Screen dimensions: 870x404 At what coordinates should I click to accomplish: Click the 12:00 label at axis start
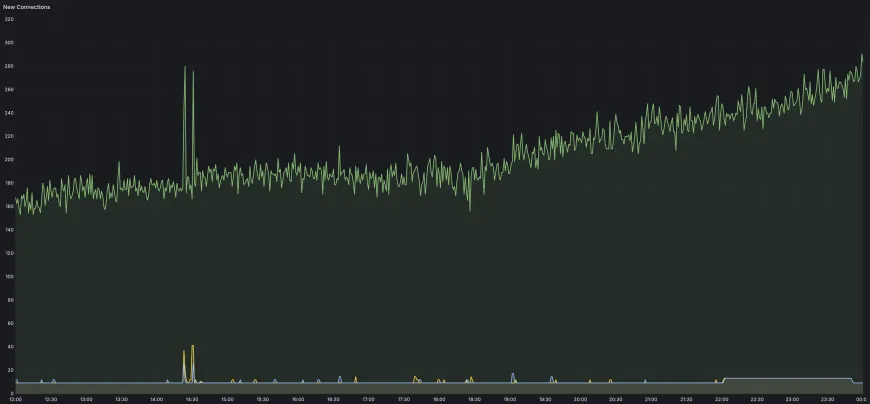15,399
